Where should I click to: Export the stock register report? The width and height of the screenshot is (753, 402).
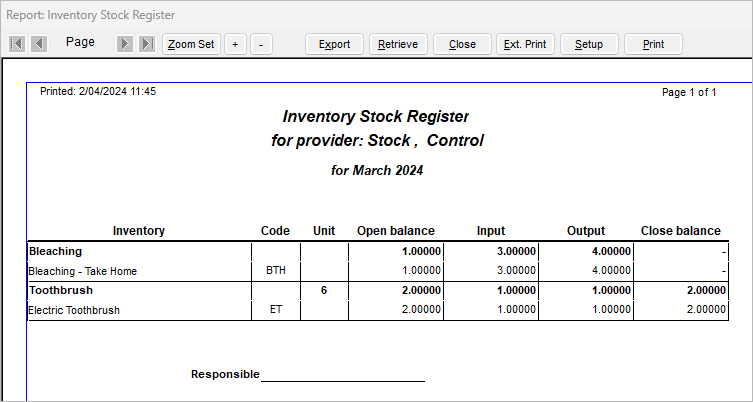point(334,44)
